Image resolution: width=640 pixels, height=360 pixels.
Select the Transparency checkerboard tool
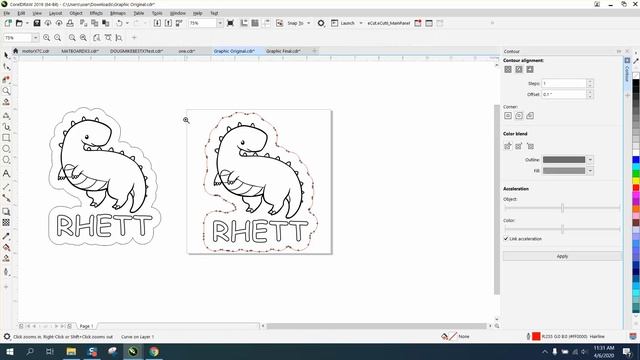6,222
